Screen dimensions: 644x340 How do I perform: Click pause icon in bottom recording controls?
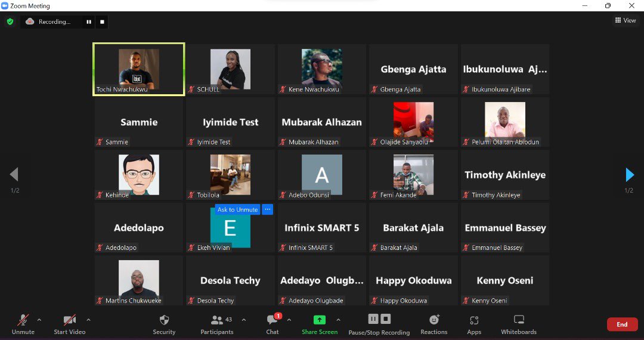(373, 319)
